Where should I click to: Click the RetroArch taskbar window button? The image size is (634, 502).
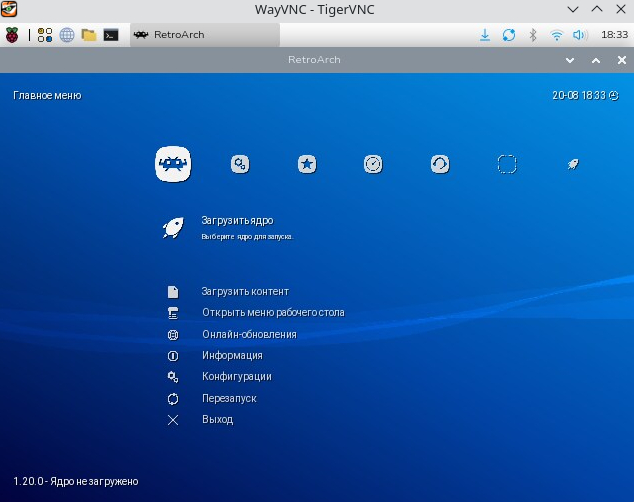click(x=205, y=35)
